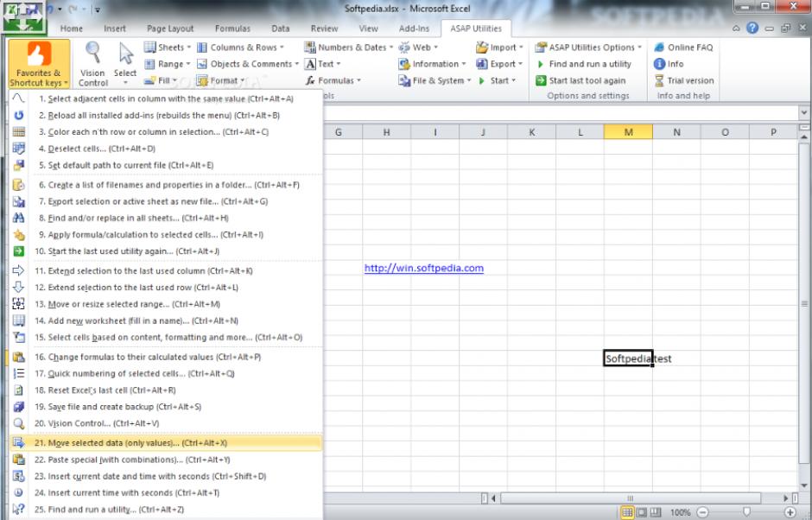The height and width of the screenshot is (520, 812).
Task: Click Quick numbering of selected cells icon
Action: point(19,373)
